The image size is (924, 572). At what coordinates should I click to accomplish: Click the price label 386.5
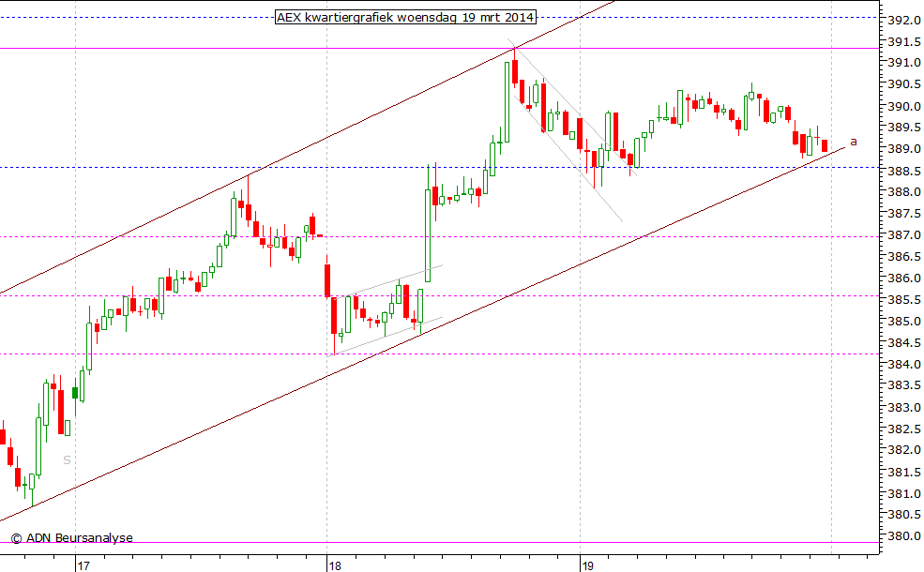[904, 257]
